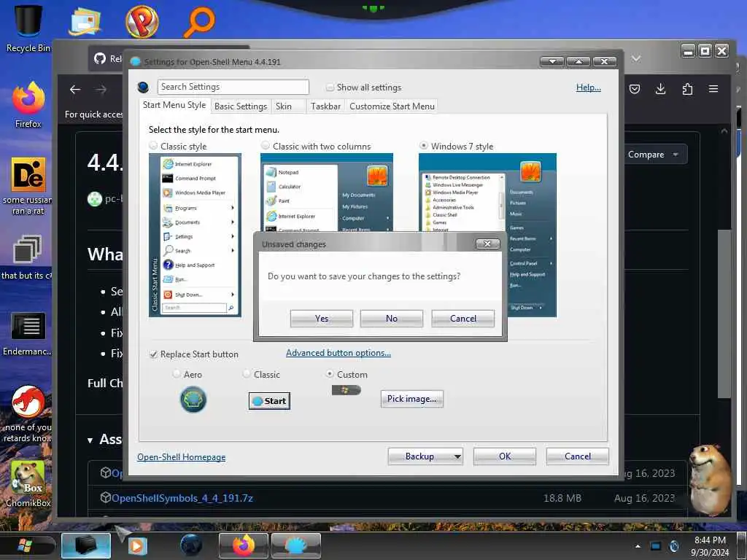The height and width of the screenshot is (560, 747).
Task: Open the Recycle Bin desktop icon
Action: pyautogui.click(x=28, y=28)
